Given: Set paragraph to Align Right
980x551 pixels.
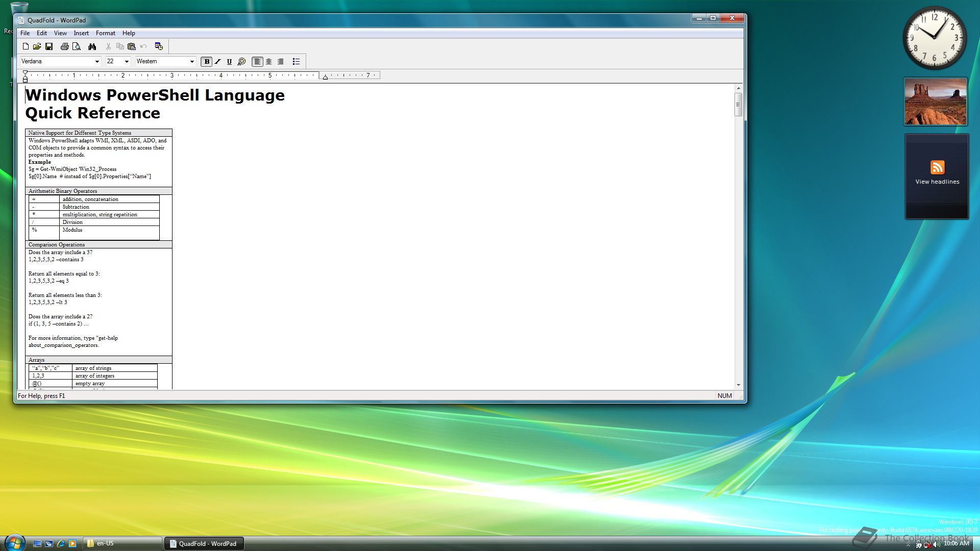Looking at the screenshot, I should (x=280, y=62).
